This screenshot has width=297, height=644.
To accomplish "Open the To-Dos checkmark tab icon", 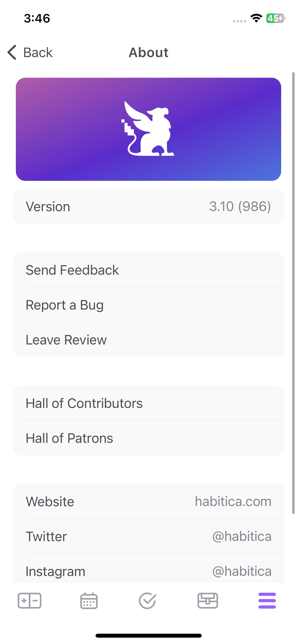I will click(x=148, y=601).
